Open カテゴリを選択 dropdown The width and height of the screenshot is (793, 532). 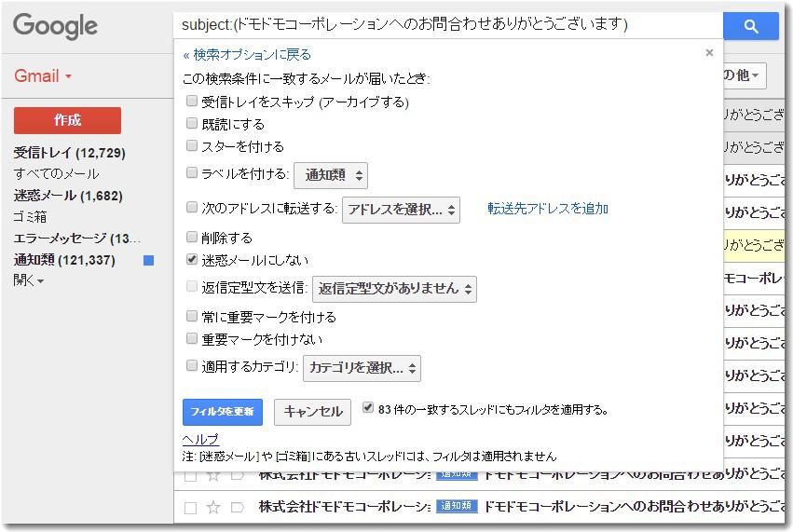(x=362, y=368)
